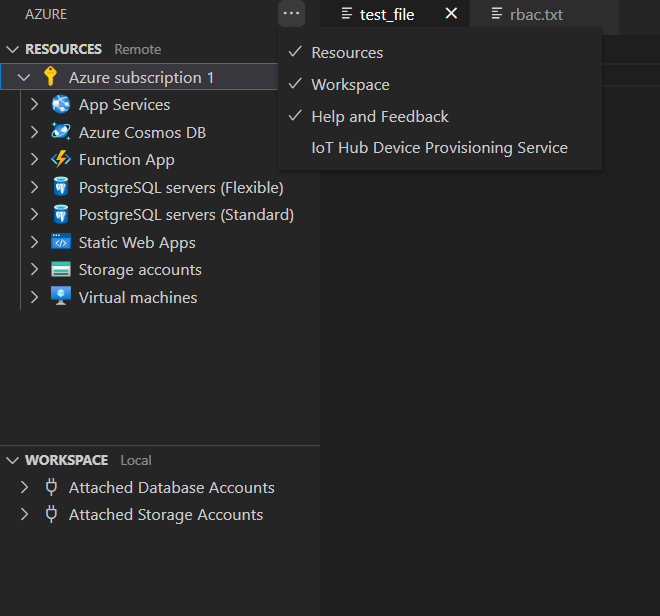Expand the PostgreSQL servers (Standard) node

(35, 214)
